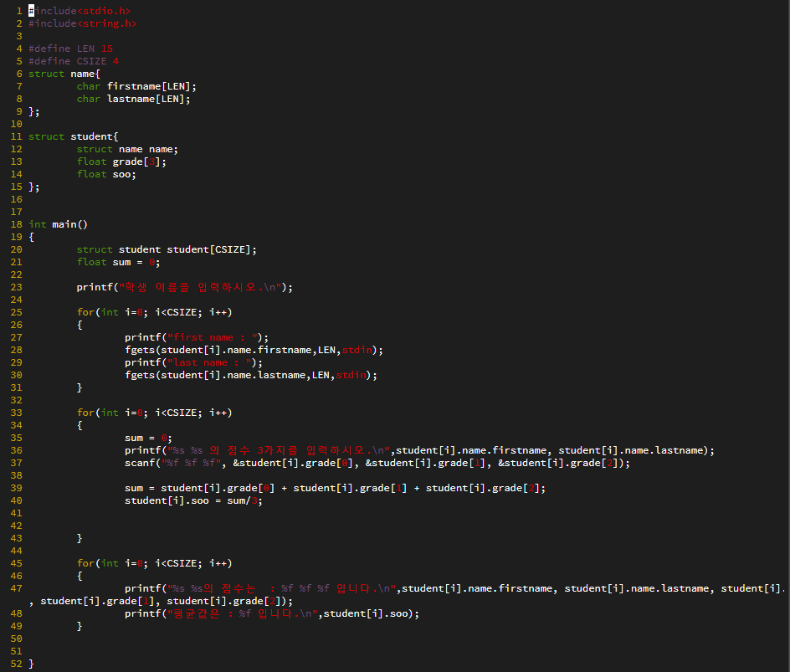This screenshot has width=790, height=672.
Task: Click the '};' on line 9
Action: click(x=34, y=112)
